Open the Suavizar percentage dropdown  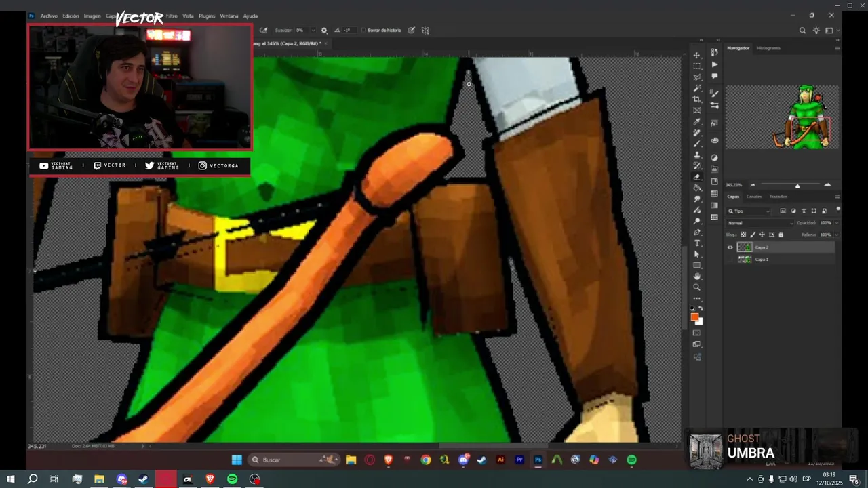pyautogui.click(x=313, y=30)
